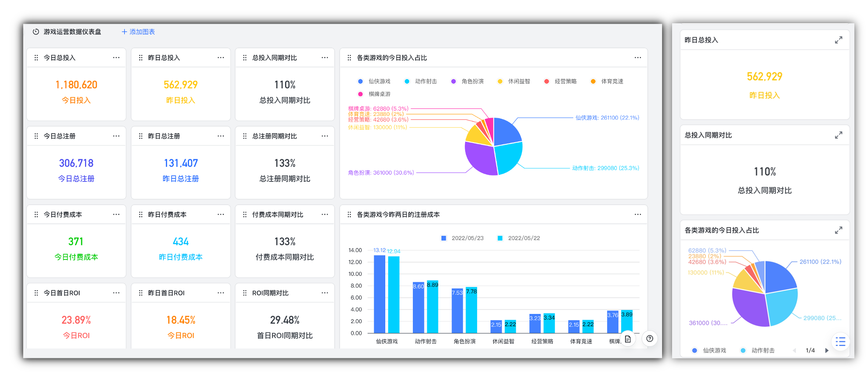The width and height of the screenshot is (868, 382).
Task: Click pie label 角色扮演: 361000 (30.6%)
Action: pyautogui.click(x=381, y=173)
